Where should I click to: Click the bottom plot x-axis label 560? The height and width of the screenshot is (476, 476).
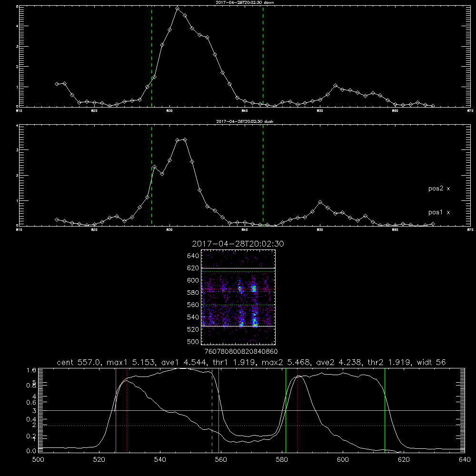[221, 460]
